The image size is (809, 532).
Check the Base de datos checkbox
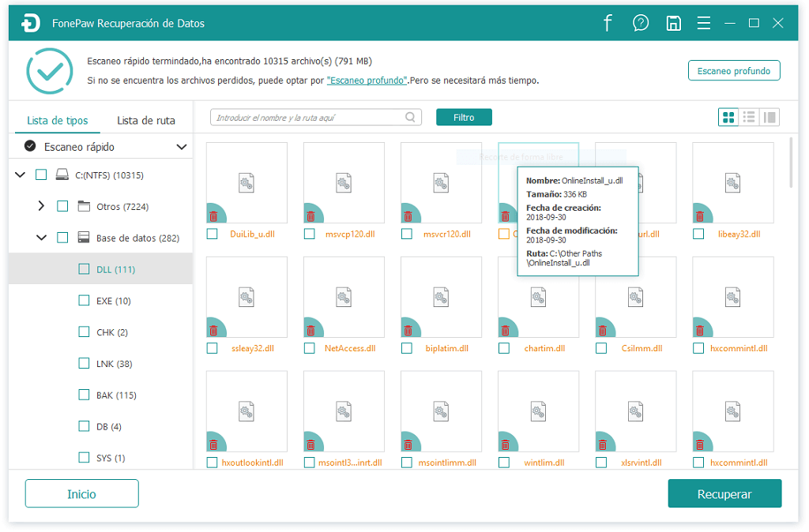[x=62, y=238]
